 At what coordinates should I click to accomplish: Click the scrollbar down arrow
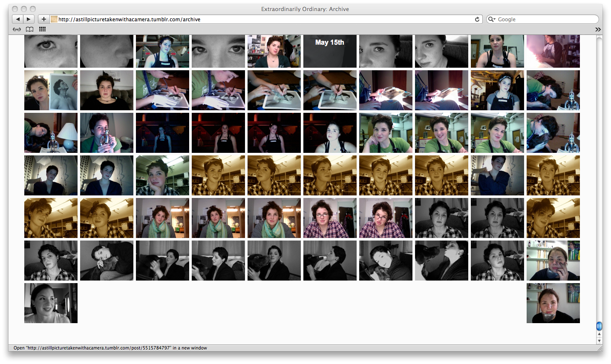pos(599,341)
